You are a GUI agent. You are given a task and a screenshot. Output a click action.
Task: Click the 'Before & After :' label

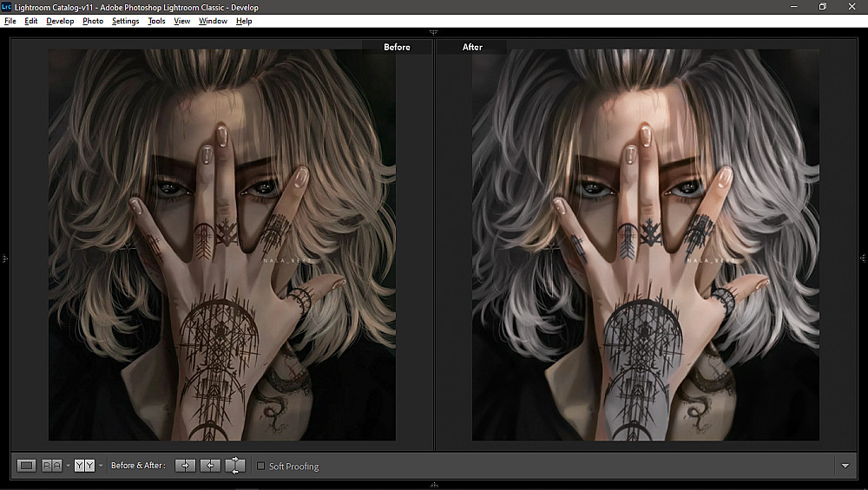tap(138, 466)
